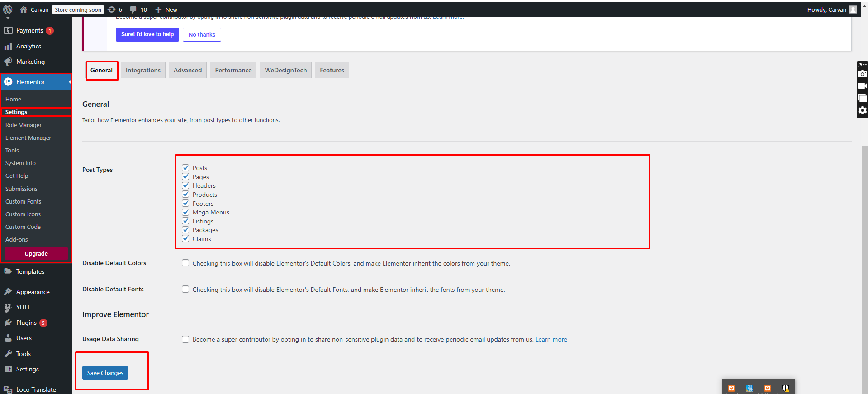Click the Upgrade button in Elementor menu

pyautogui.click(x=36, y=254)
